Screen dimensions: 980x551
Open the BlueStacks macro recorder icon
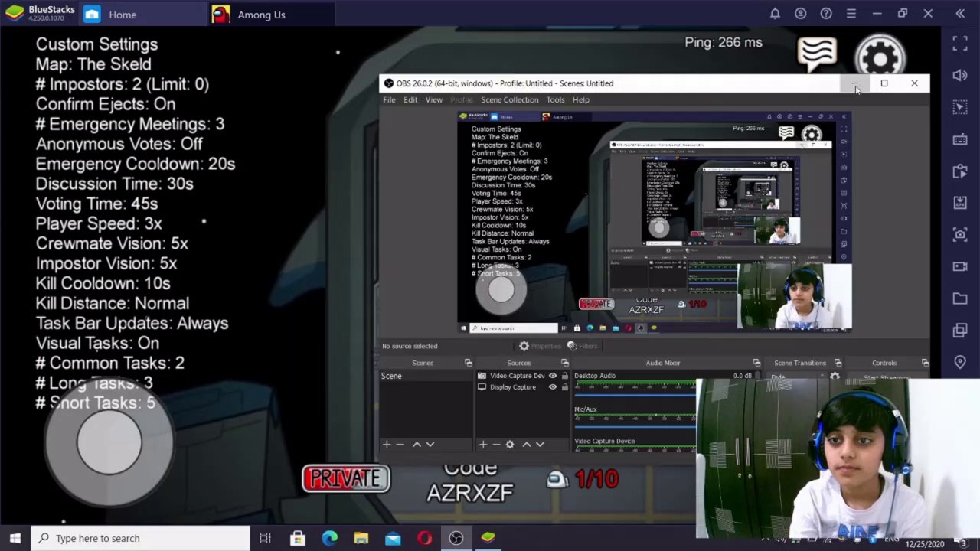[960, 171]
